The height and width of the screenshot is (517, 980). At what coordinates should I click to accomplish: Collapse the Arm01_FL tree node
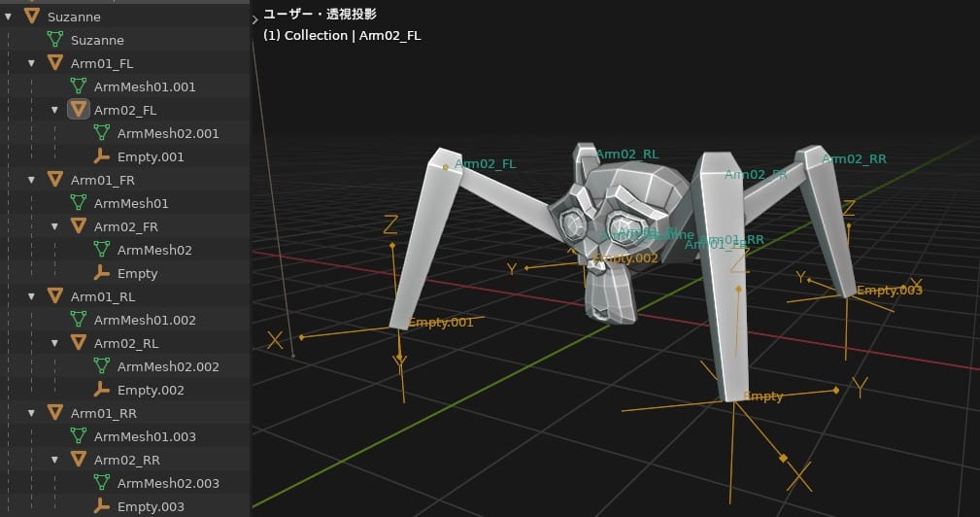(x=31, y=63)
